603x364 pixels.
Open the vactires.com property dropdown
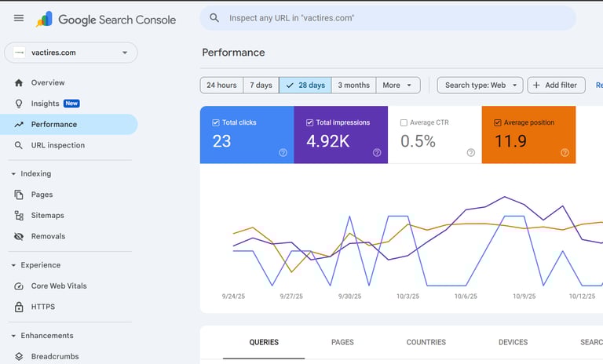click(71, 53)
